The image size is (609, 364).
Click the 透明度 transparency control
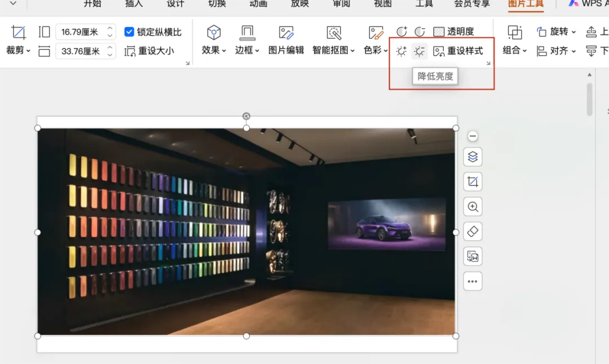pyautogui.click(x=453, y=31)
